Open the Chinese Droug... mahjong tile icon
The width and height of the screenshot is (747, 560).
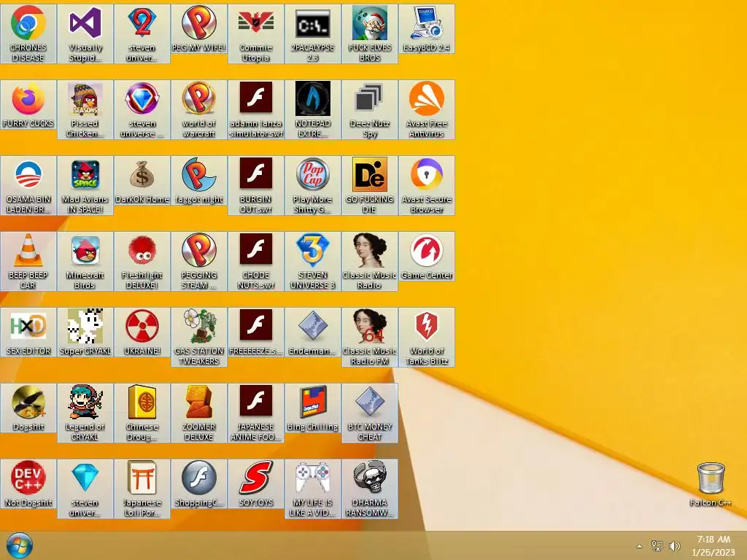coord(142,413)
